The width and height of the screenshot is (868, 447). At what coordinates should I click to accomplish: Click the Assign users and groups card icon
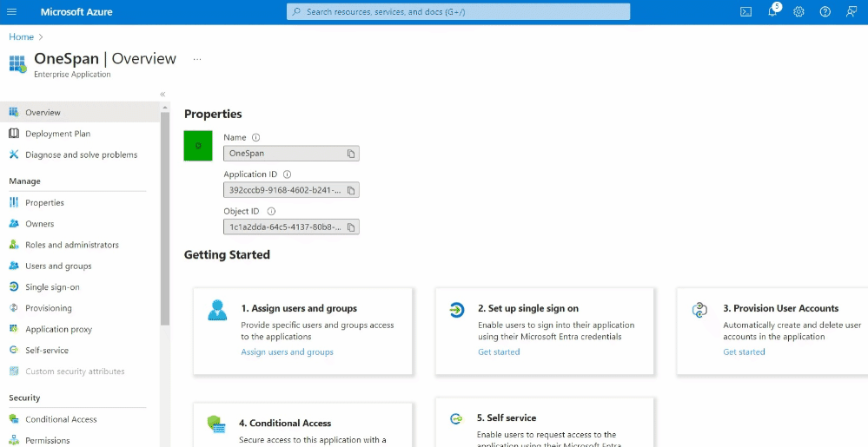pos(217,311)
